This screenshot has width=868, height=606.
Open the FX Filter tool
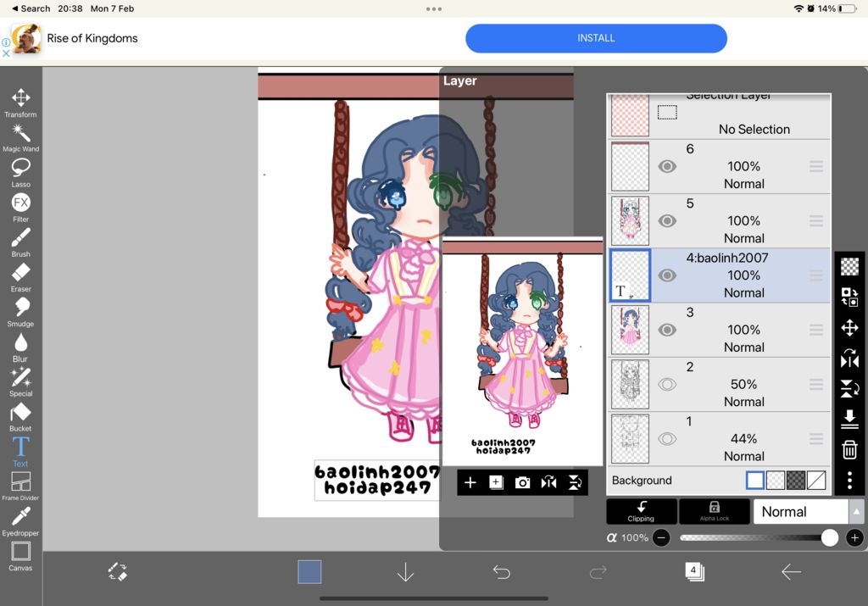pyautogui.click(x=20, y=208)
